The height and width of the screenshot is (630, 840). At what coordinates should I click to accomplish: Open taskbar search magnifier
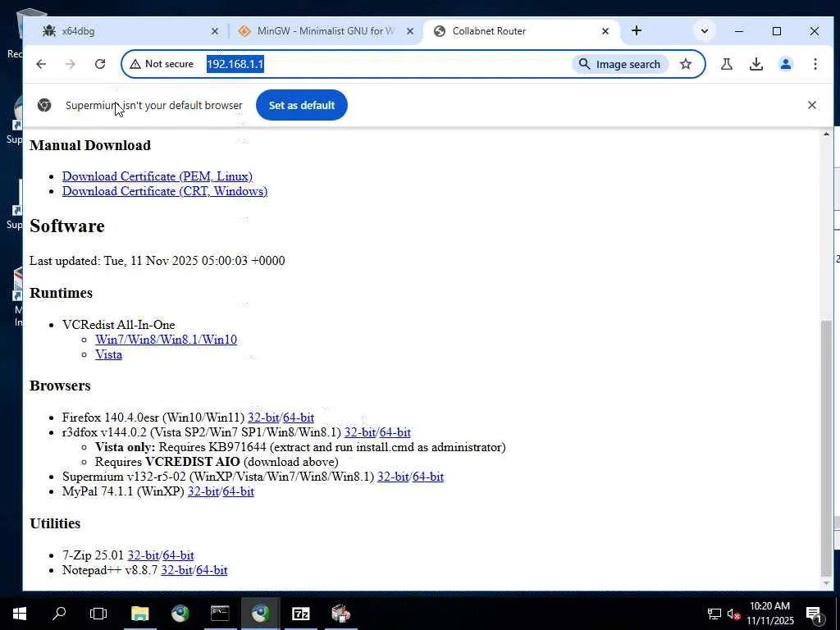tap(59, 614)
